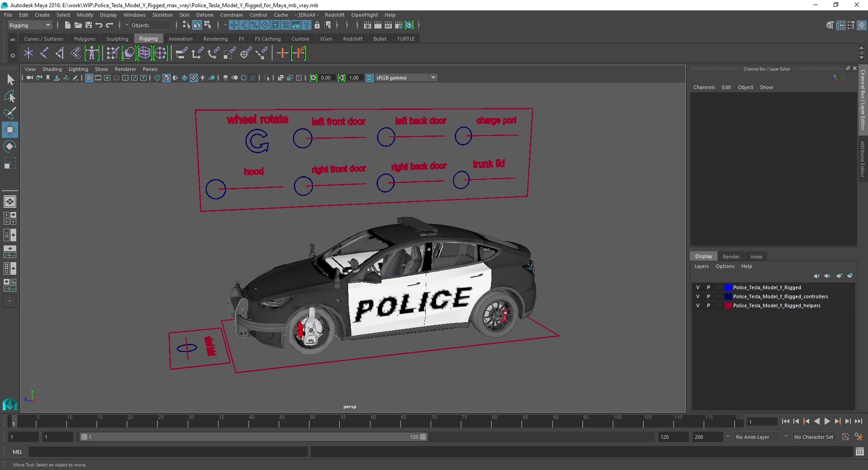Open the Deform menu
868x470 pixels.
point(204,15)
